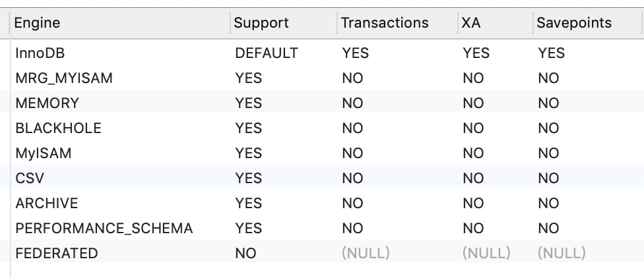Select InnoDB's YES value under Savepoints
Image resolution: width=644 pixels, height=278 pixels.
551,53
